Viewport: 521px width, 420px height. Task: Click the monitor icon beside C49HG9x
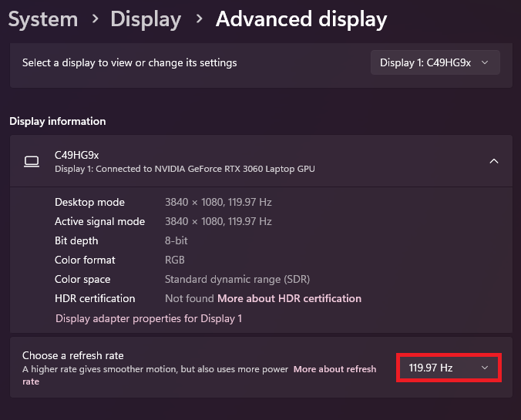[32, 161]
